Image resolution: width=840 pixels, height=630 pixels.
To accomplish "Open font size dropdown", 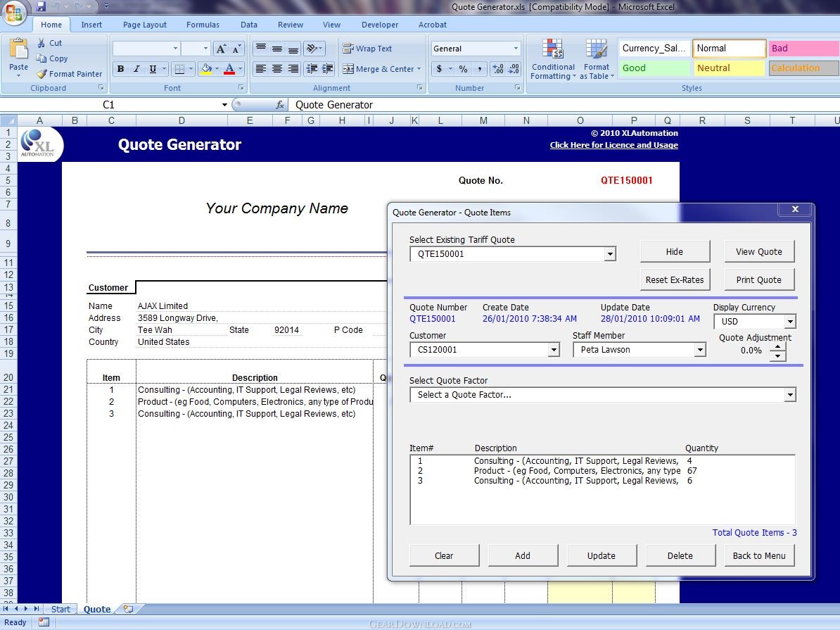I will 205,49.
